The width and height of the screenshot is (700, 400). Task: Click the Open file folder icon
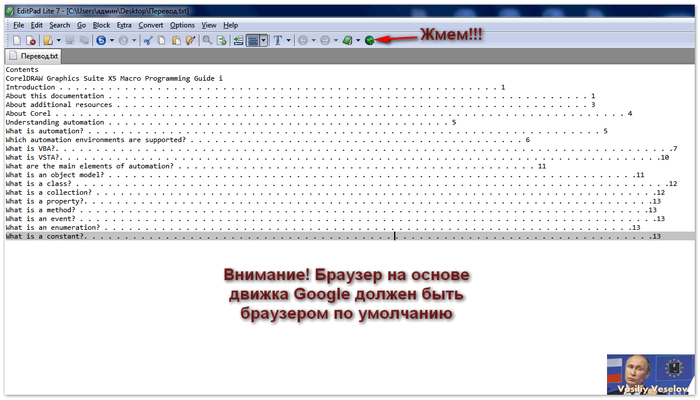coord(48,41)
